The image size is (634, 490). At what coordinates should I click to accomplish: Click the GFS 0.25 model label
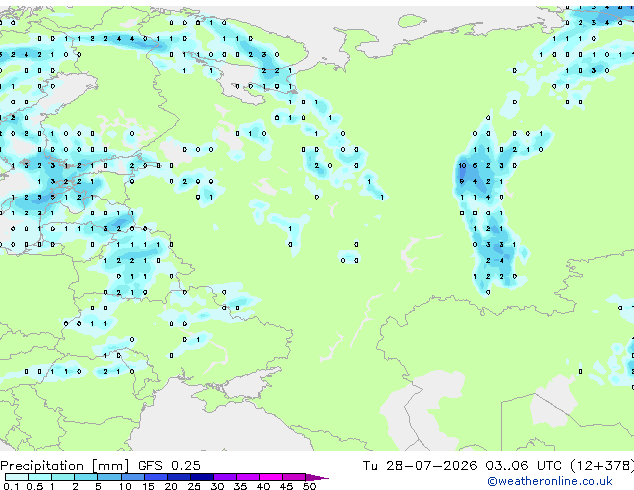coord(169,466)
